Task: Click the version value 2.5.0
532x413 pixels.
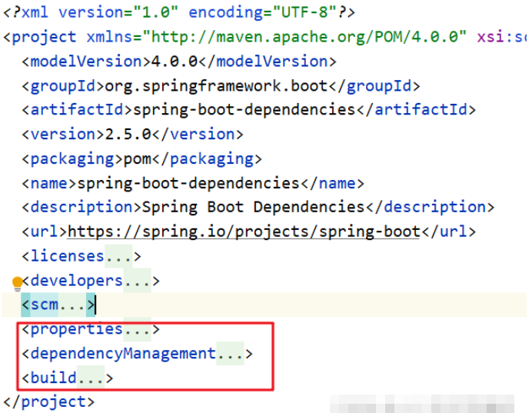Action: point(128,135)
